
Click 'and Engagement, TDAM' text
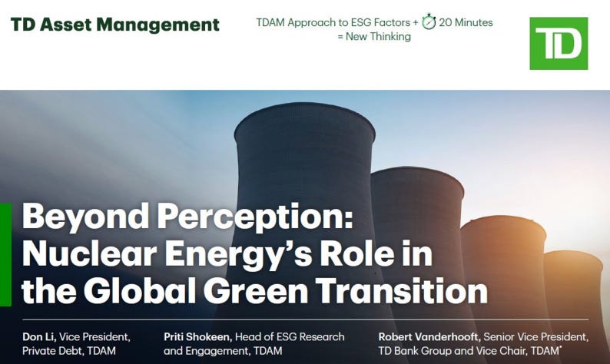click(x=223, y=351)
